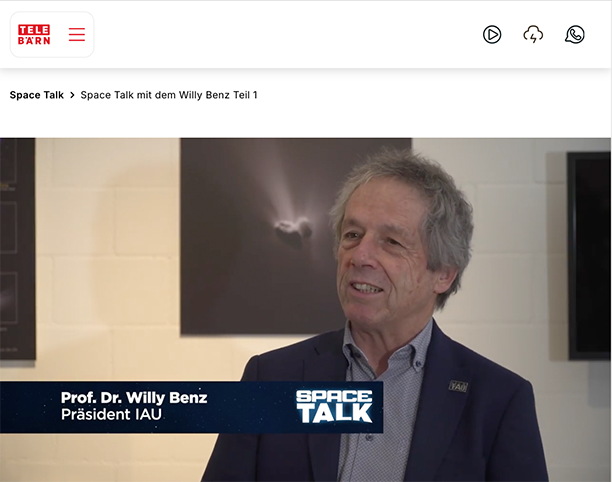Open the TeleBärn logo homepage link
This screenshot has height=482, width=612.
pyautogui.click(x=34, y=35)
